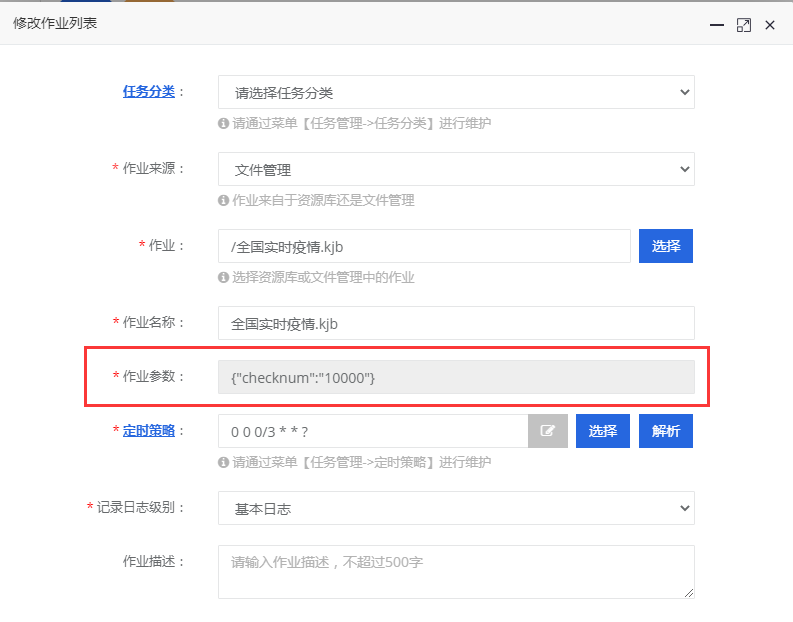Click the 作业参数 field showing checknum JSON
793x622 pixels.
pos(456,377)
